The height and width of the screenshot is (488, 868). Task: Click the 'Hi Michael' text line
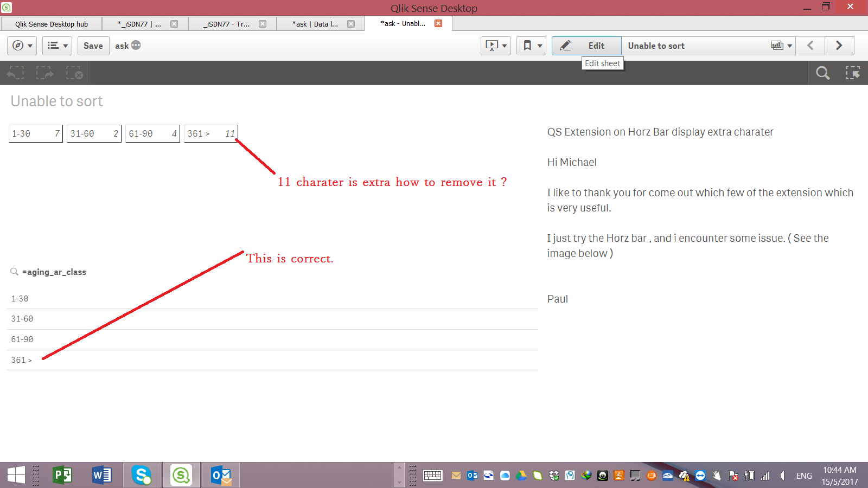(x=572, y=162)
